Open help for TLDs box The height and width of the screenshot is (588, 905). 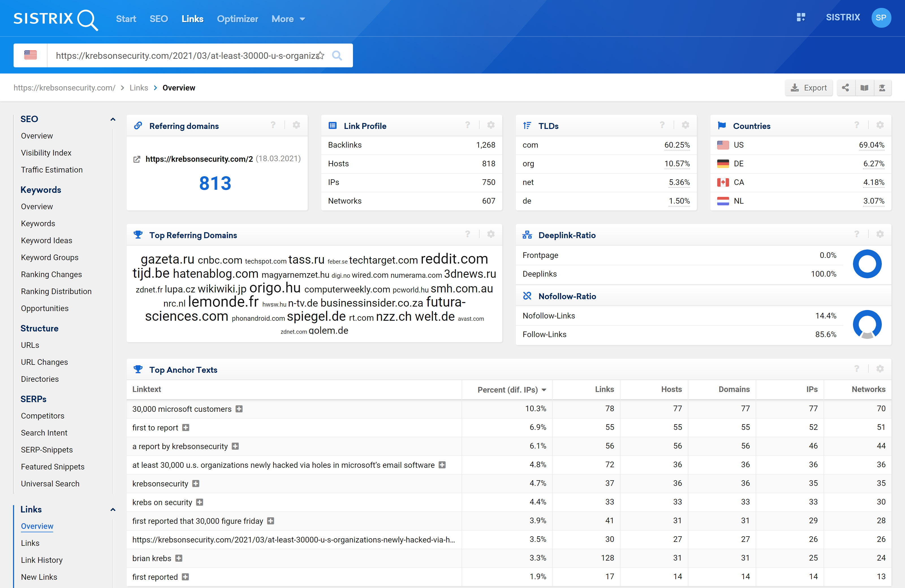(662, 125)
